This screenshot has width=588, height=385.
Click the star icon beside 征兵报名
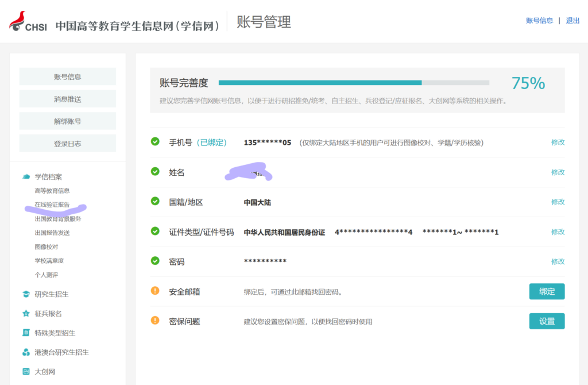point(26,314)
